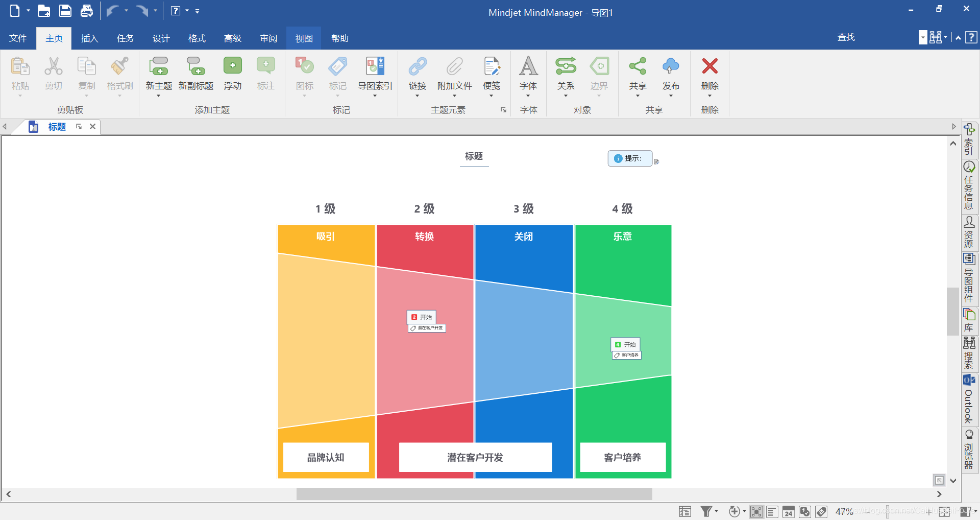Open the filter funnel in status bar

pyautogui.click(x=706, y=511)
